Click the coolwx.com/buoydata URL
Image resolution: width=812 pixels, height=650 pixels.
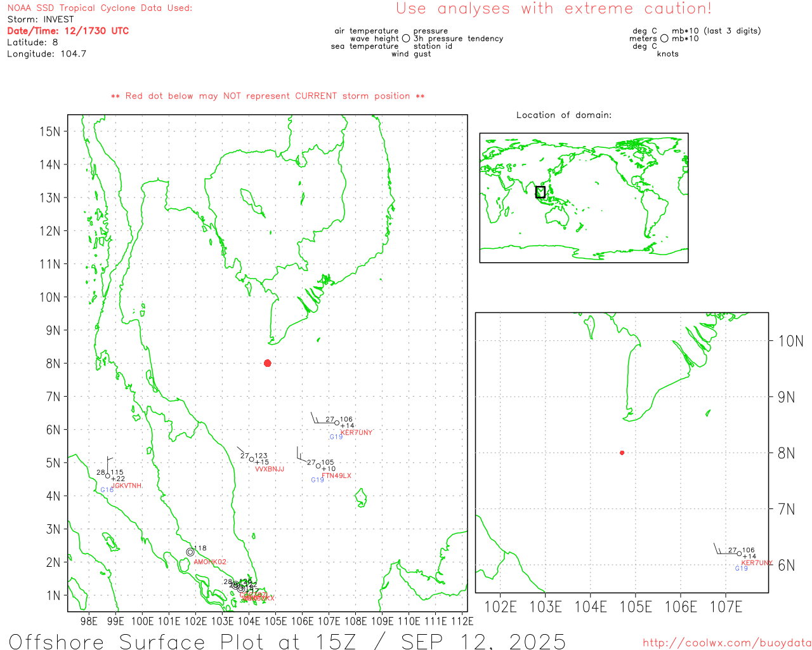(x=727, y=643)
